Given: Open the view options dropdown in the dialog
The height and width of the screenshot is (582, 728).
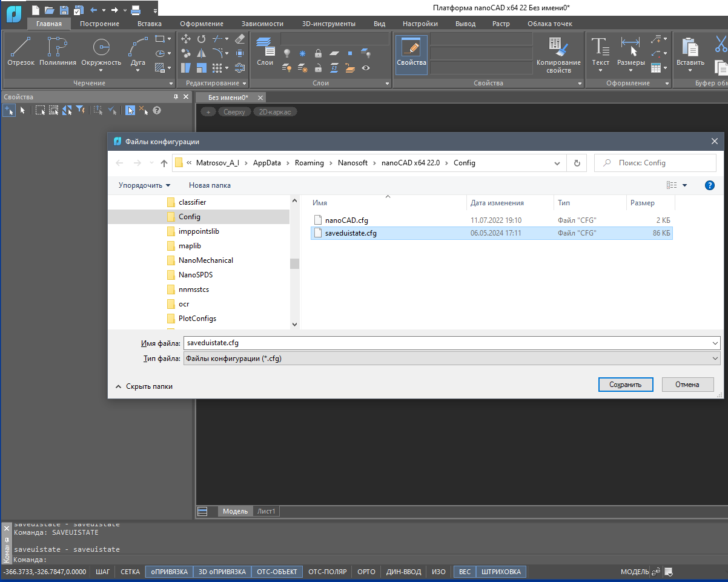Looking at the screenshot, I should tap(685, 185).
